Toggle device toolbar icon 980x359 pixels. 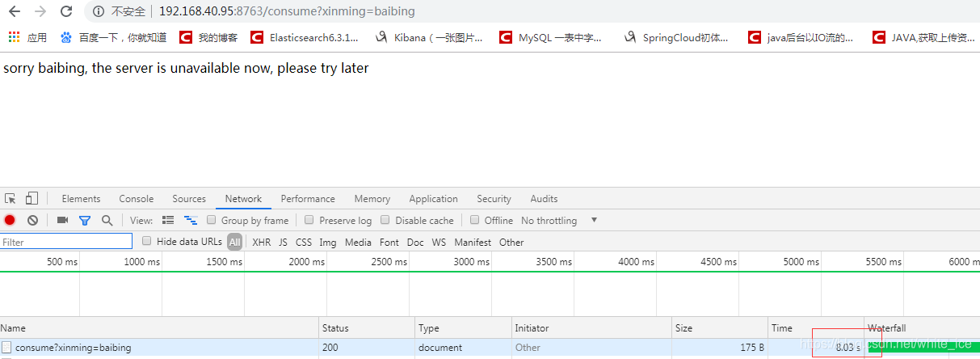coord(32,198)
